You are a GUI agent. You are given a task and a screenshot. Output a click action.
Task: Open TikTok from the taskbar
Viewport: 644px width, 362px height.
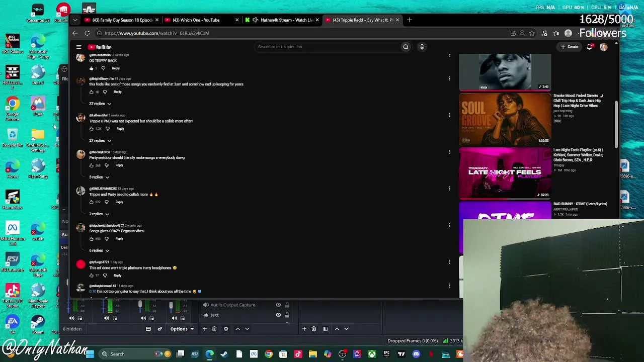pos(298,354)
